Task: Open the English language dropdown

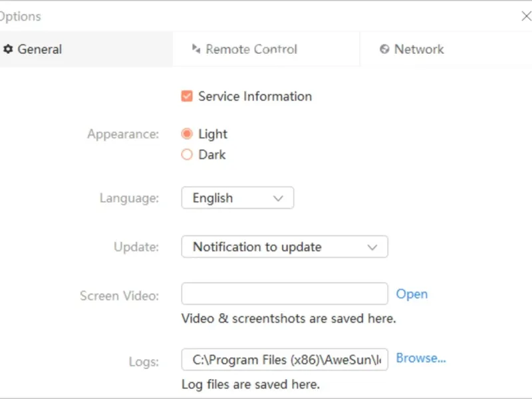Action: click(x=237, y=198)
